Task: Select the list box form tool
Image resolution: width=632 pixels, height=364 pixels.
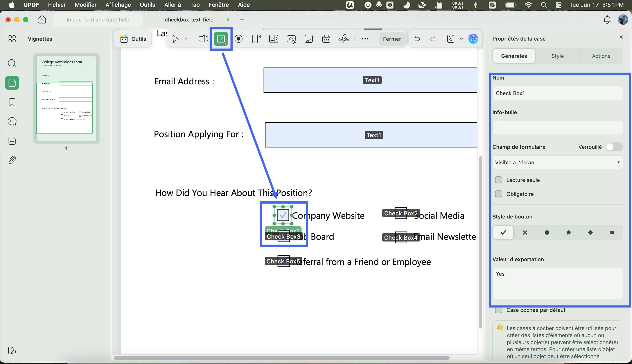Action: pos(274,39)
